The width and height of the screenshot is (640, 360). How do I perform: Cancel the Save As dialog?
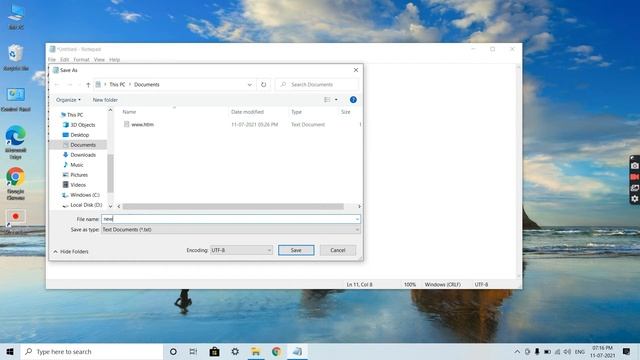[x=338, y=250]
